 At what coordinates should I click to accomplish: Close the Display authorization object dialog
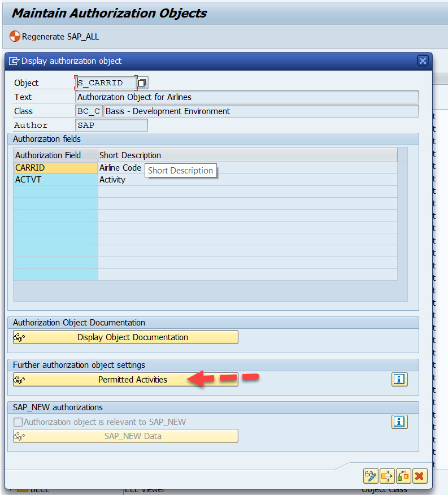click(423, 60)
